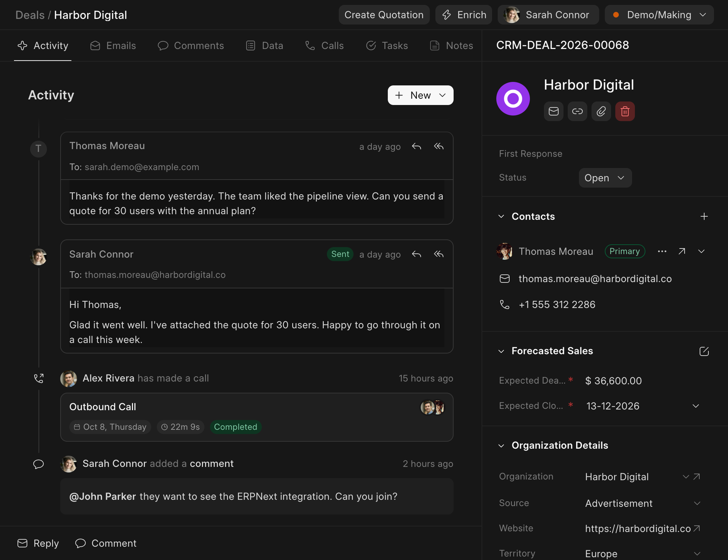
Task: Click the link icon under Harbor Digital
Action: 577,111
